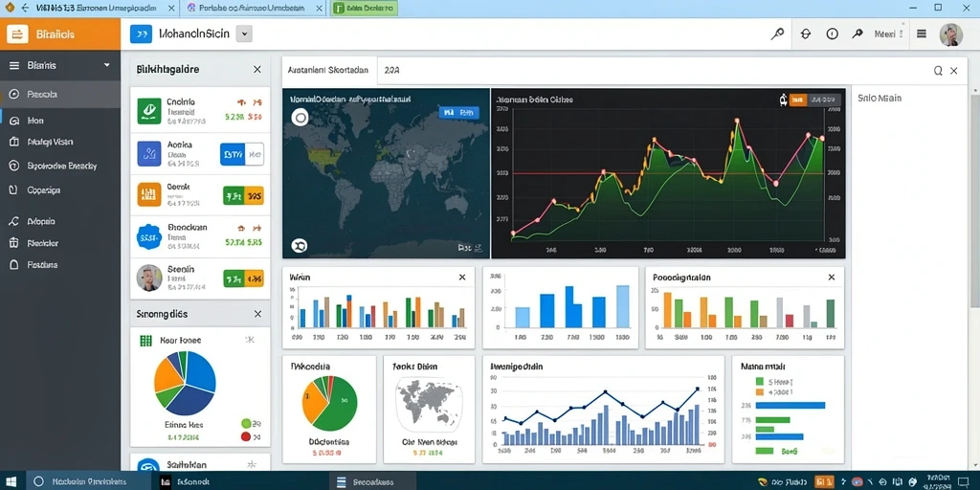The image size is (980, 490).
Task: Select the green Cncinie list icon
Action: [148, 111]
